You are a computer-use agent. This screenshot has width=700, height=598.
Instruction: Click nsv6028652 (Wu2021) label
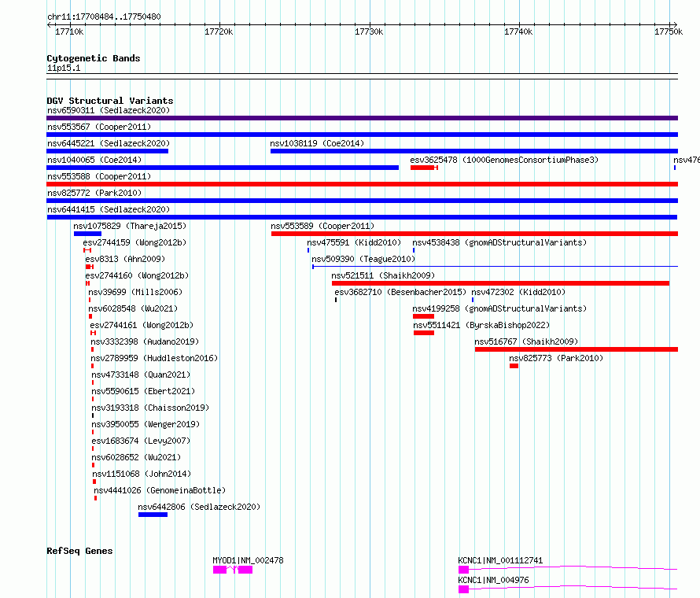click(x=136, y=457)
